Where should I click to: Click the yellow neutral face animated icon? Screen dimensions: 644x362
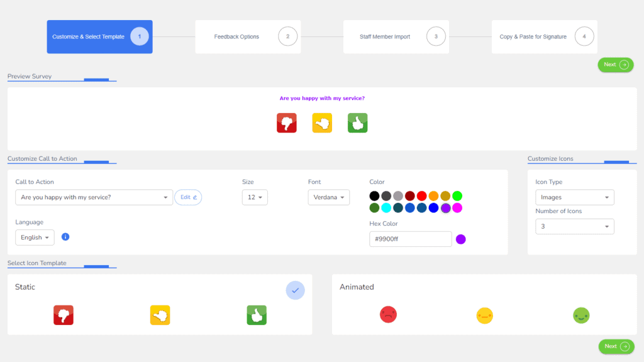click(484, 315)
